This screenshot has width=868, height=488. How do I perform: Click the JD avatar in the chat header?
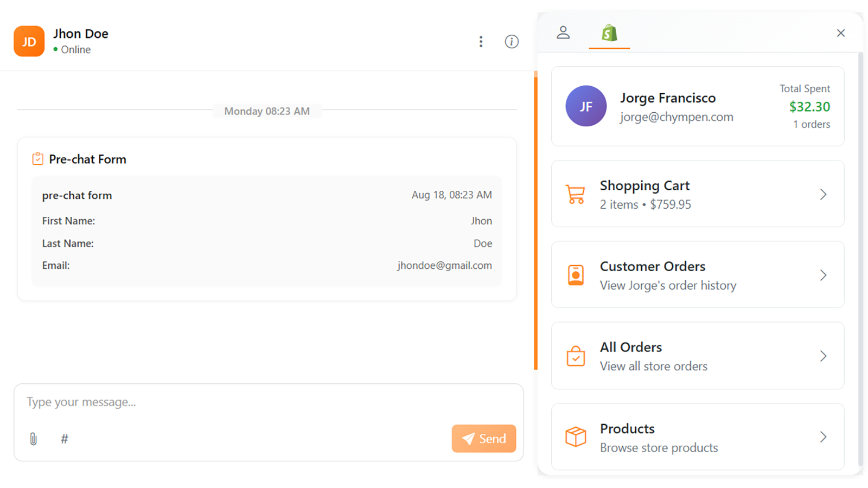point(28,41)
